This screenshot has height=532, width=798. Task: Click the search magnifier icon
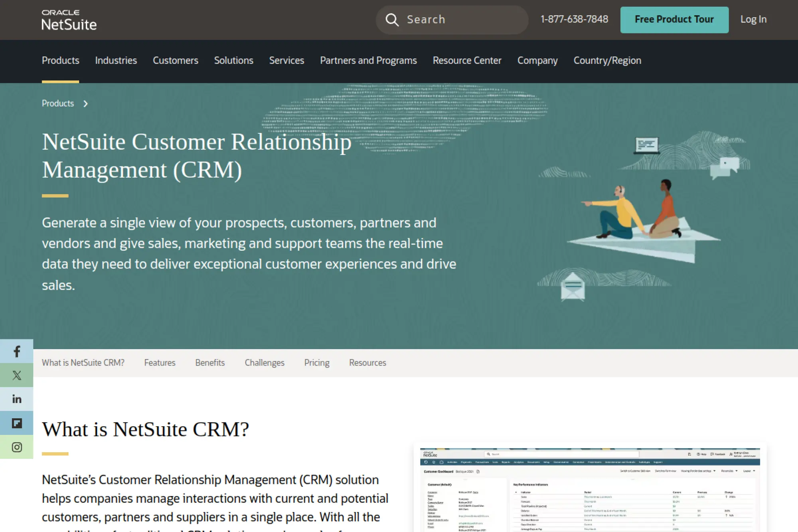pos(392,20)
